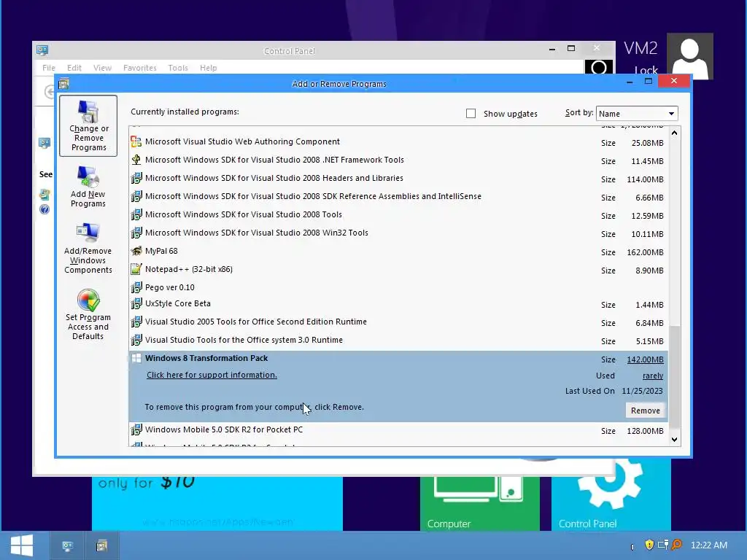
Task: Open the Start button on taskbar
Action: click(x=22, y=545)
